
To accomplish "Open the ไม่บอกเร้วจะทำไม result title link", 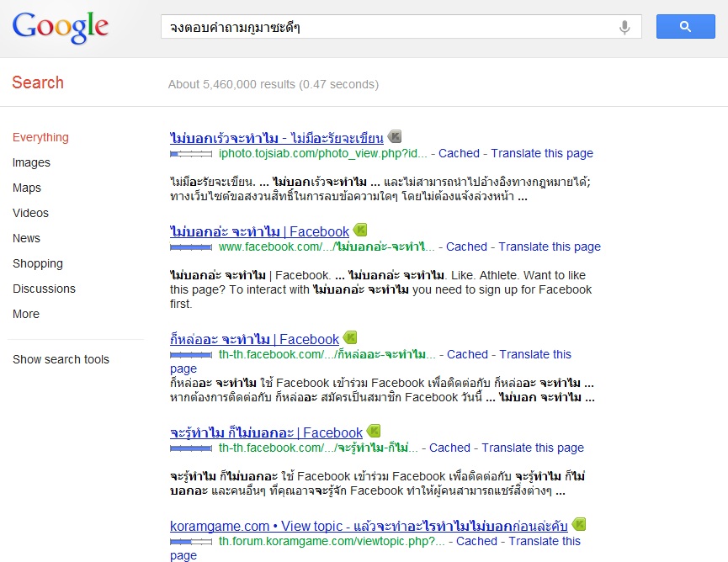I will coord(277,138).
